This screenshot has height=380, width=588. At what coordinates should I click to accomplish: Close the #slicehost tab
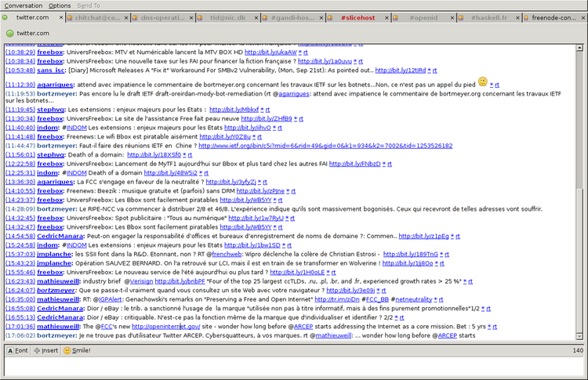pos(387,17)
